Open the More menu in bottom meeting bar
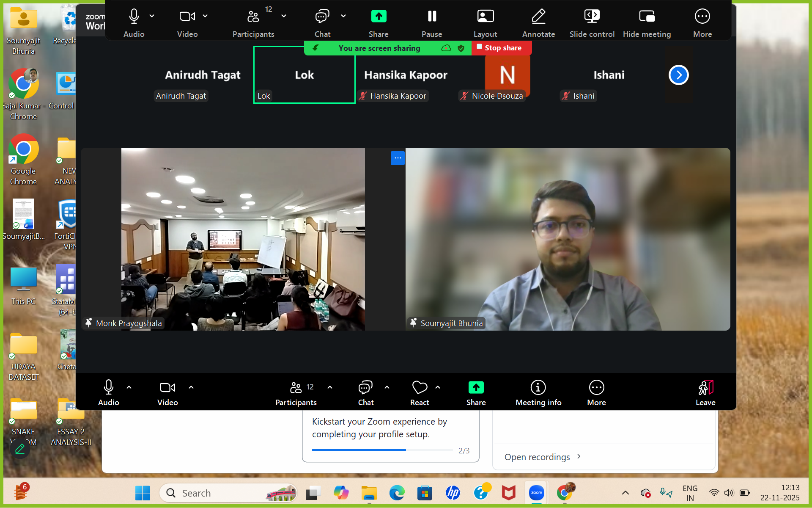Screen dimensions: 812x508 (596, 388)
